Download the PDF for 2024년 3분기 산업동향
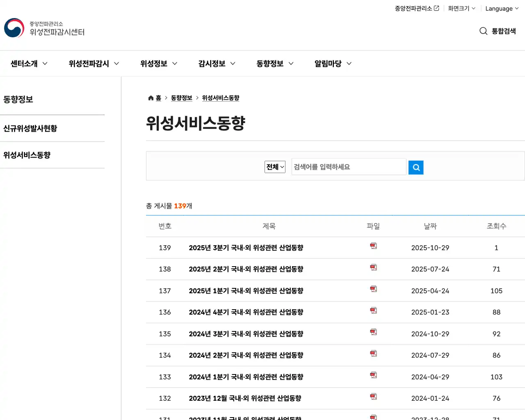Screen dimensions: 525x420 [373, 332]
